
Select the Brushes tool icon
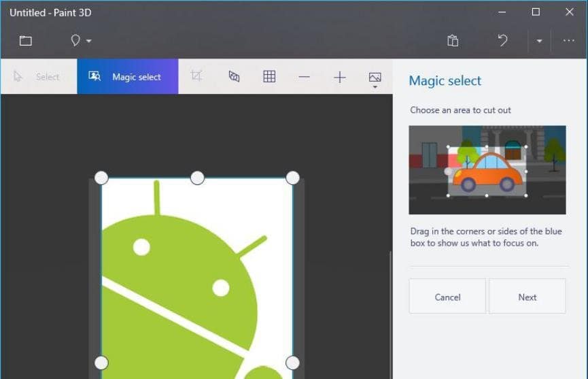point(75,40)
